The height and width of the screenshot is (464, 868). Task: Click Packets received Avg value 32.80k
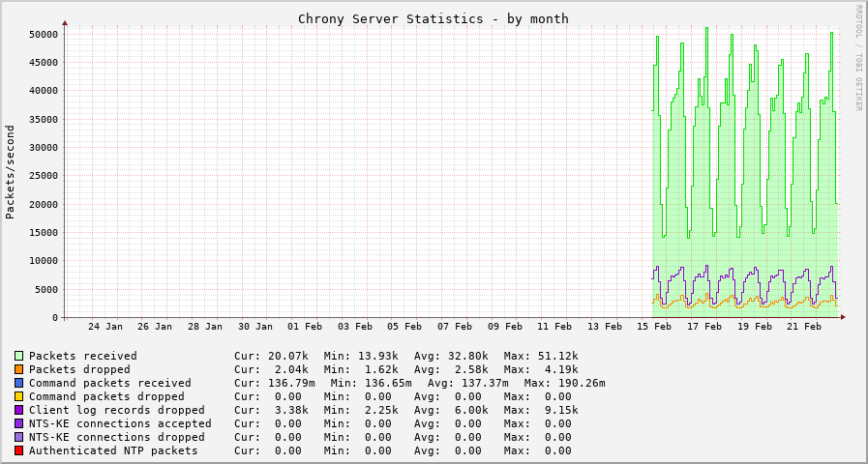point(467,356)
